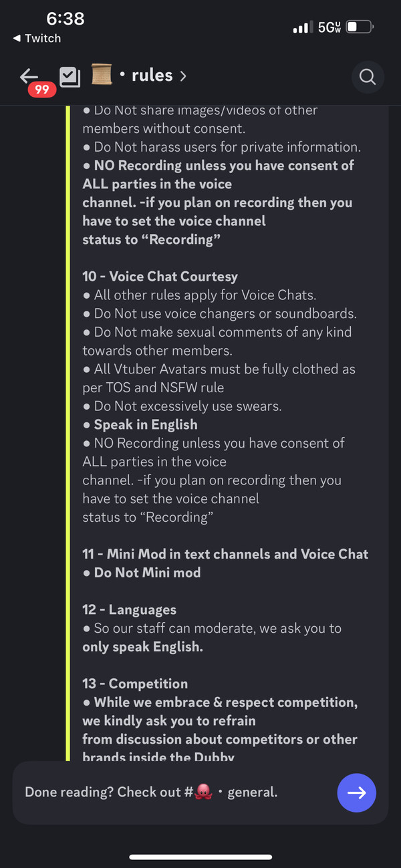Tap the '13 - Competition' rule heading

tap(134, 684)
